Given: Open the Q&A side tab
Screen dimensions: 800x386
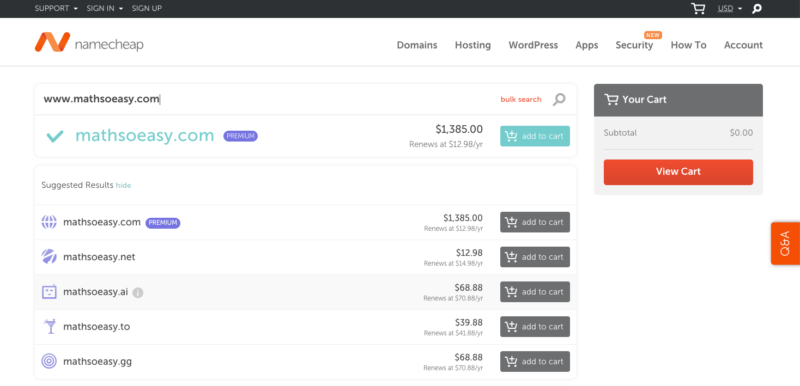Looking at the screenshot, I should [785, 243].
